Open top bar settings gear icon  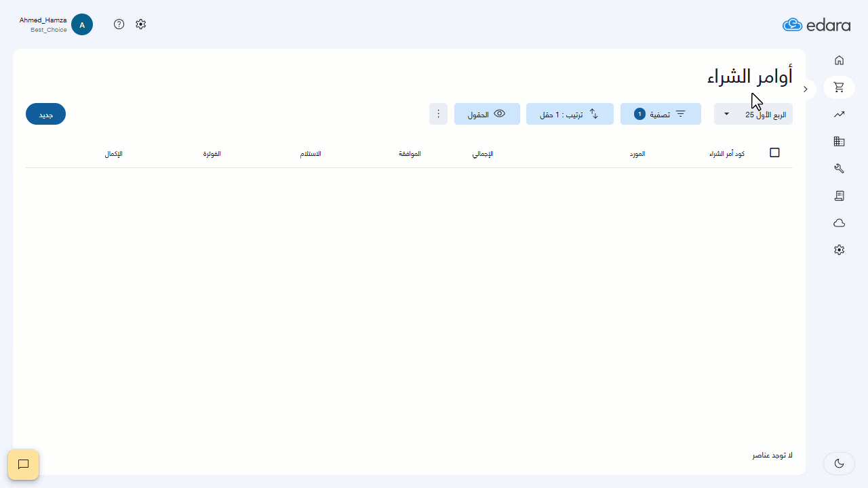pyautogui.click(x=140, y=24)
